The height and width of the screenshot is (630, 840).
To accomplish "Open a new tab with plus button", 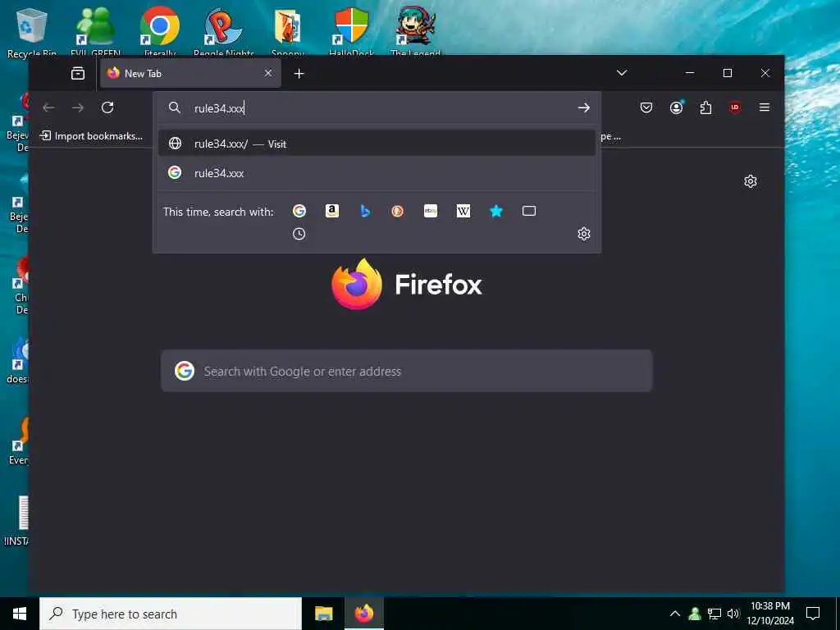I will tap(299, 73).
